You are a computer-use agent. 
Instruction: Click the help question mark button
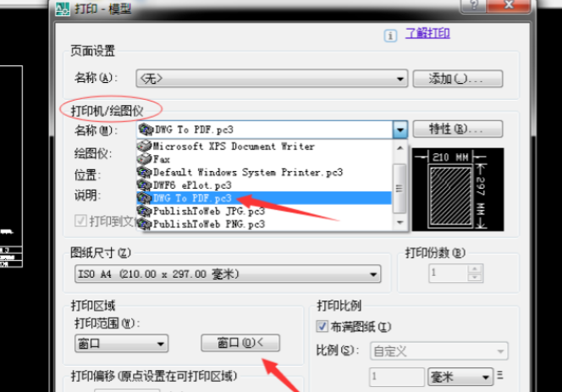474,5
